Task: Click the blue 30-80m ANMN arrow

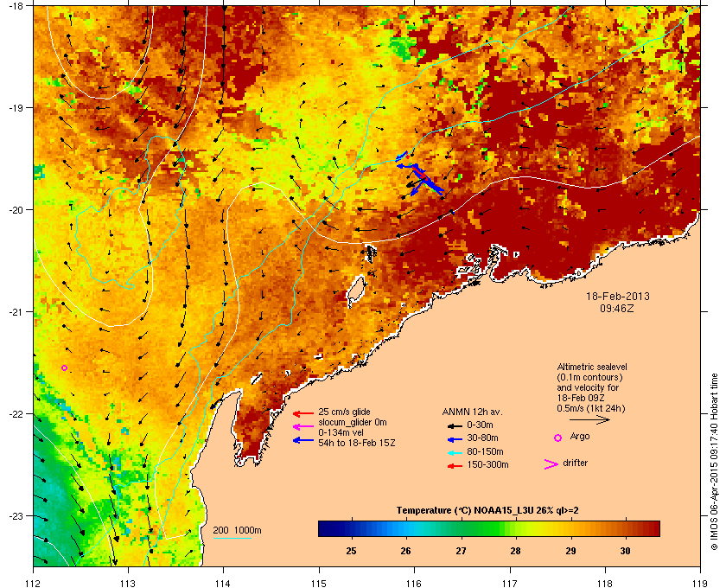Action: [455, 439]
